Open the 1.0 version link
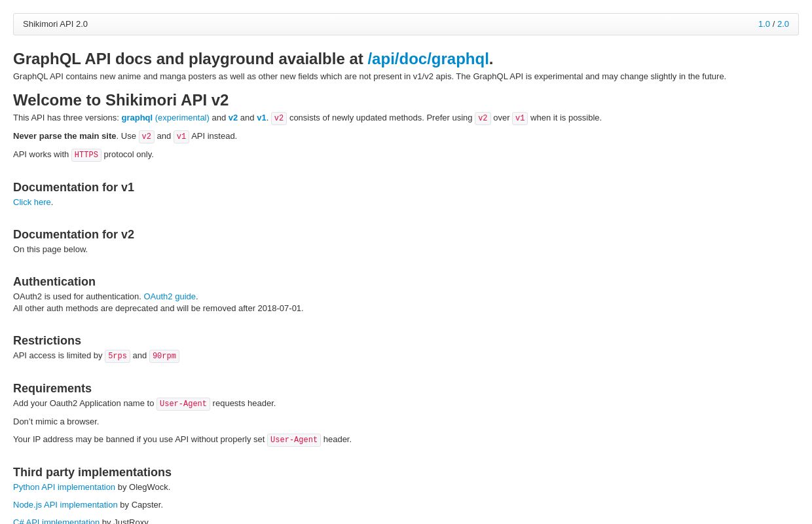 [764, 24]
